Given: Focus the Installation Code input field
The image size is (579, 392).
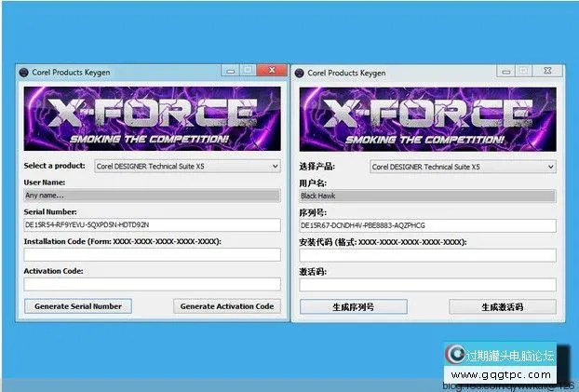Looking at the screenshot, I should [x=152, y=254].
